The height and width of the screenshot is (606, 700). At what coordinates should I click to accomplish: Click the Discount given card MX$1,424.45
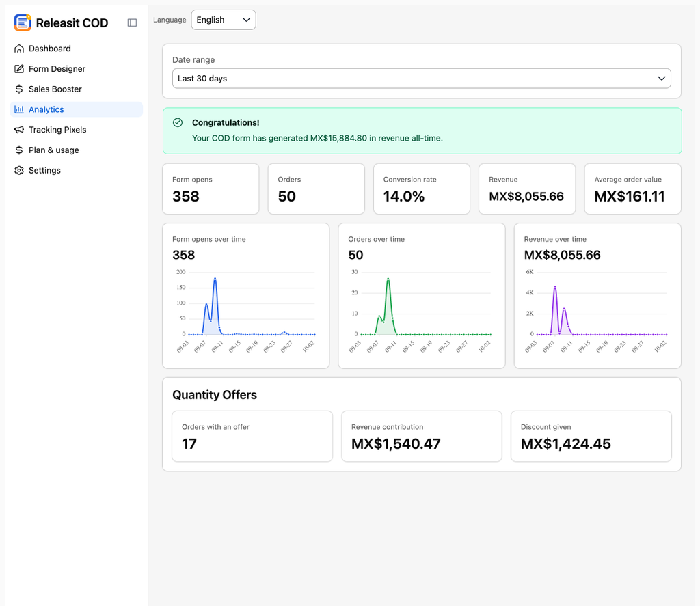591,437
